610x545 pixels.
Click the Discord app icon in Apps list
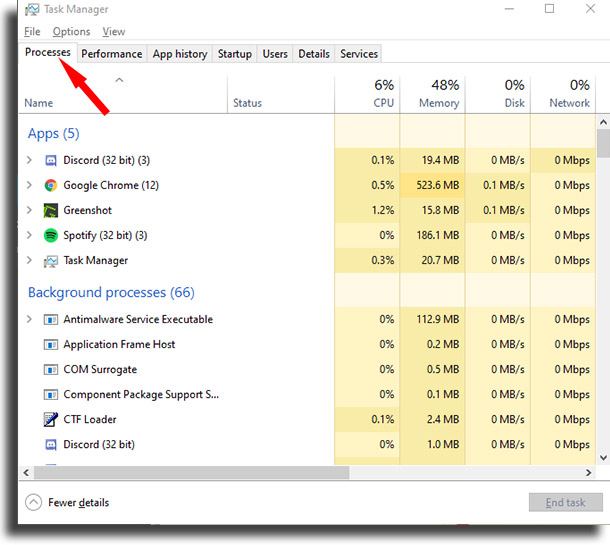[51, 160]
